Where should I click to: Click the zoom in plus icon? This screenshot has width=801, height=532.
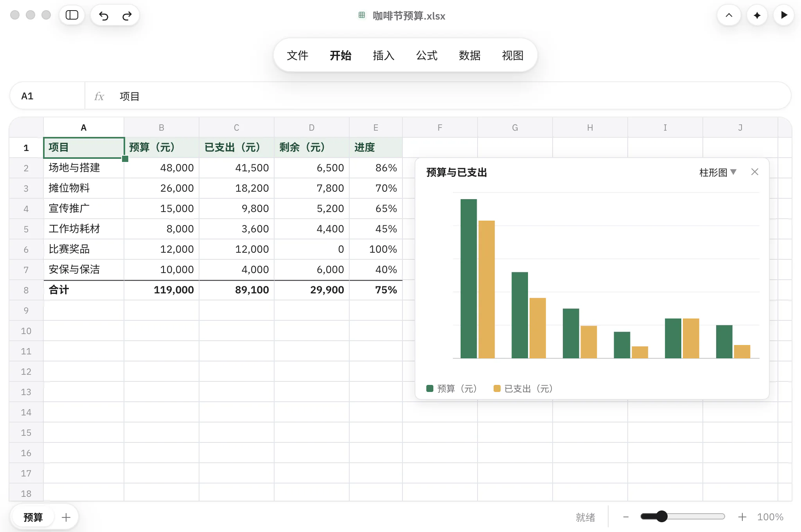click(742, 517)
